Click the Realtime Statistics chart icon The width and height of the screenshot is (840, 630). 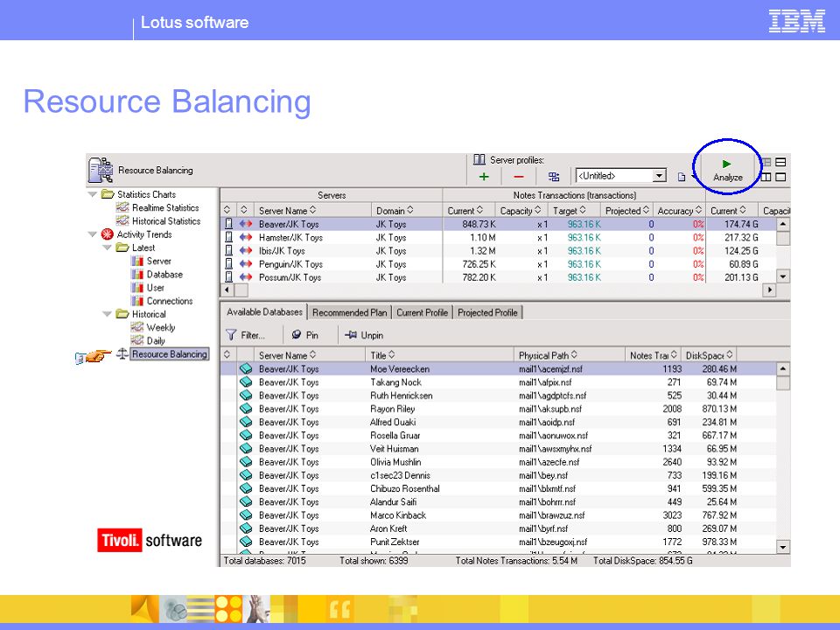122,207
